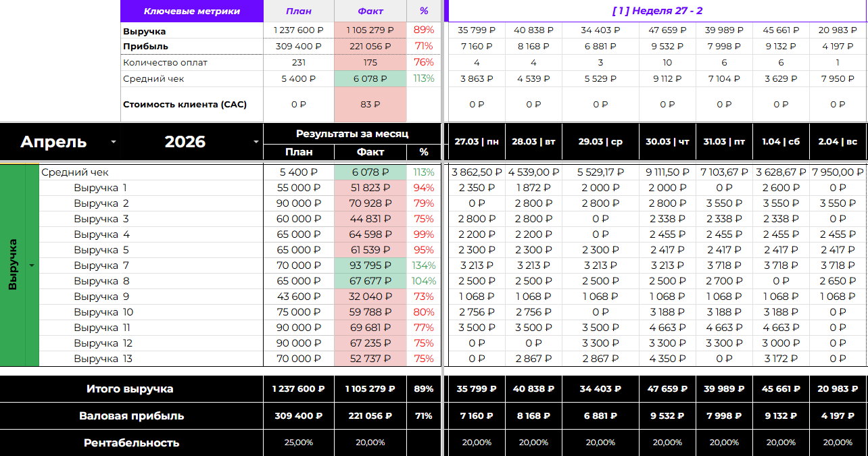Select the 'Рентабельность' row label
Image resolution: width=868 pixels, height=456 pixels.
tap(131, 443)
